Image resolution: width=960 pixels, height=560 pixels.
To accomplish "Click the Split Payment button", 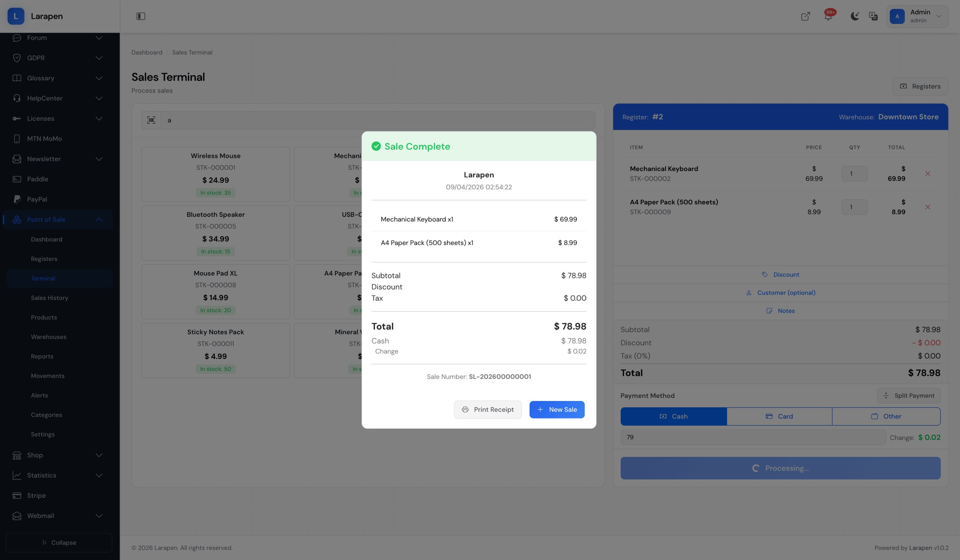I will click(x=909, y=395).
